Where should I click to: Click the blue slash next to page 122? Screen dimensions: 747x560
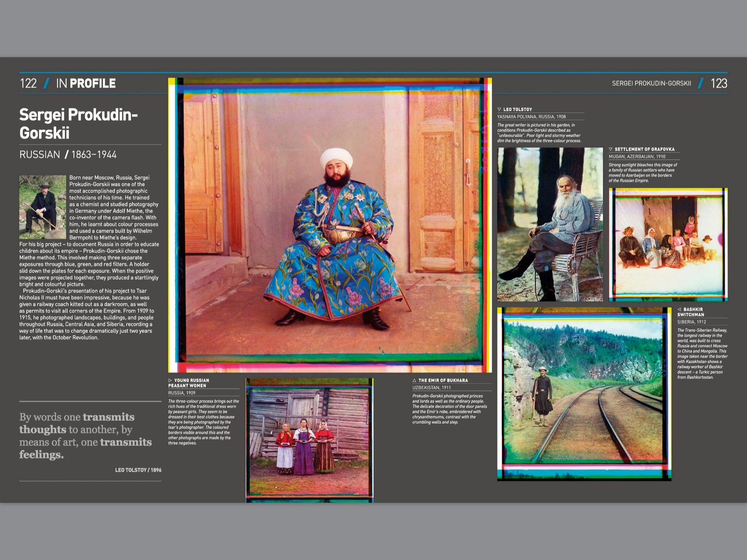tap(46, 83)
